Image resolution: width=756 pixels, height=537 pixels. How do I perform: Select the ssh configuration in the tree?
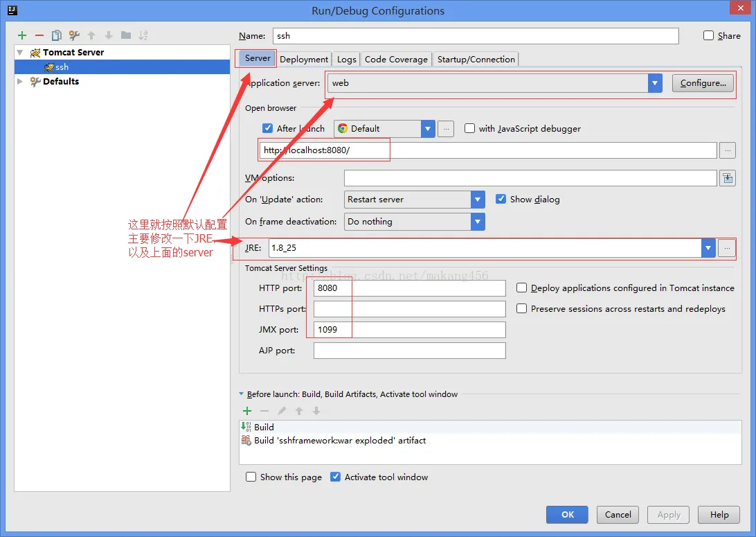[122, 67]
